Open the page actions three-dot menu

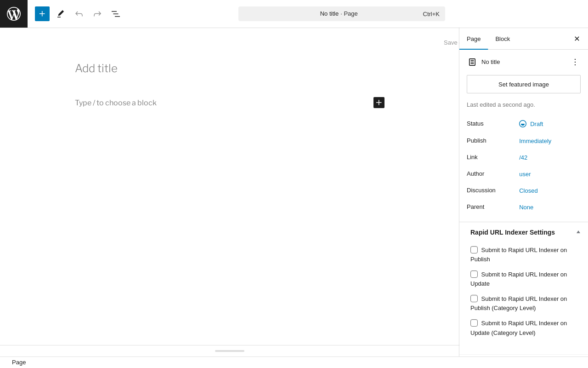575,62
